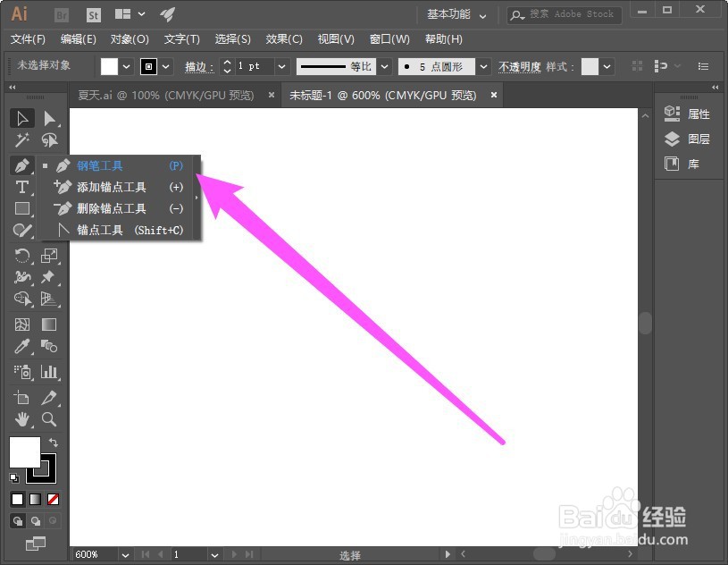Viewport: 728px width, 565px height.
Task: Expand the stroke color dropdown
Action: click(166, 67)
